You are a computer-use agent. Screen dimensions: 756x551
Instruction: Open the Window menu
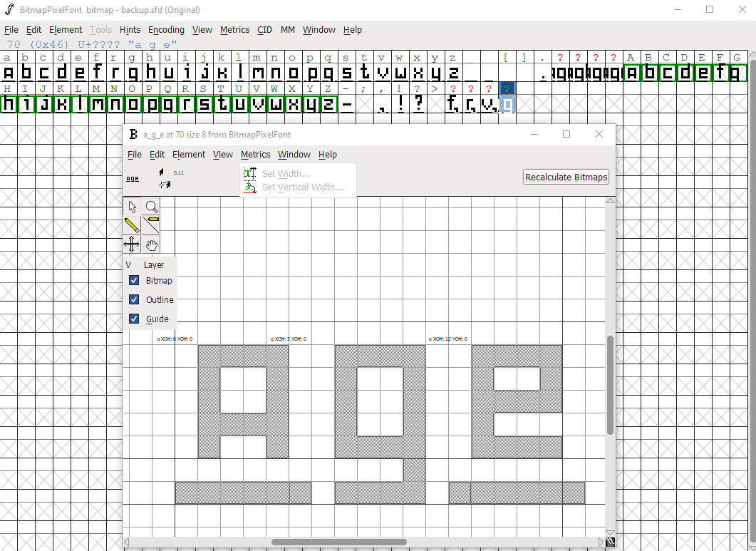tap(319, 30)
